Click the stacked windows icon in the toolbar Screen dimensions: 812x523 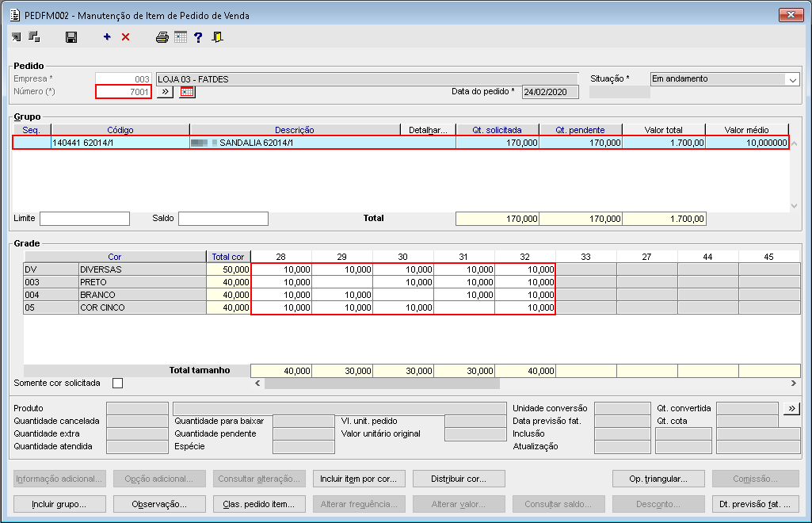point(34,36)
